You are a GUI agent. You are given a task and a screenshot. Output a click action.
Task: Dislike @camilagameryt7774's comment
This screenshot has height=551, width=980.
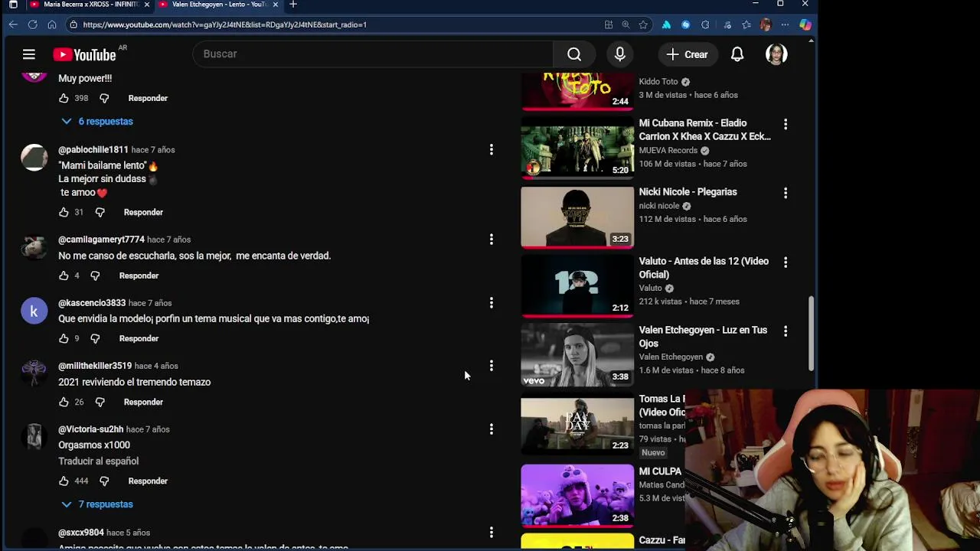[95, 275]
